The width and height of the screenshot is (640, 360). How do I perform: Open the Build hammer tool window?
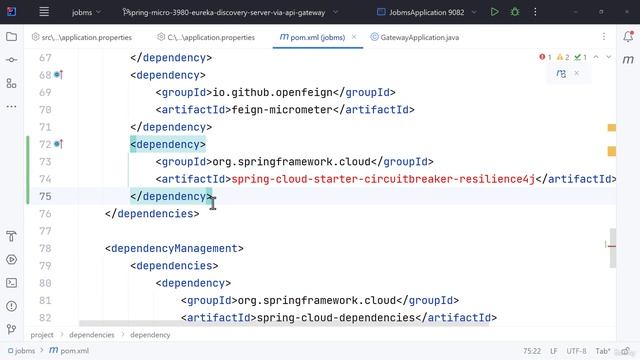[x=11, y=236]
